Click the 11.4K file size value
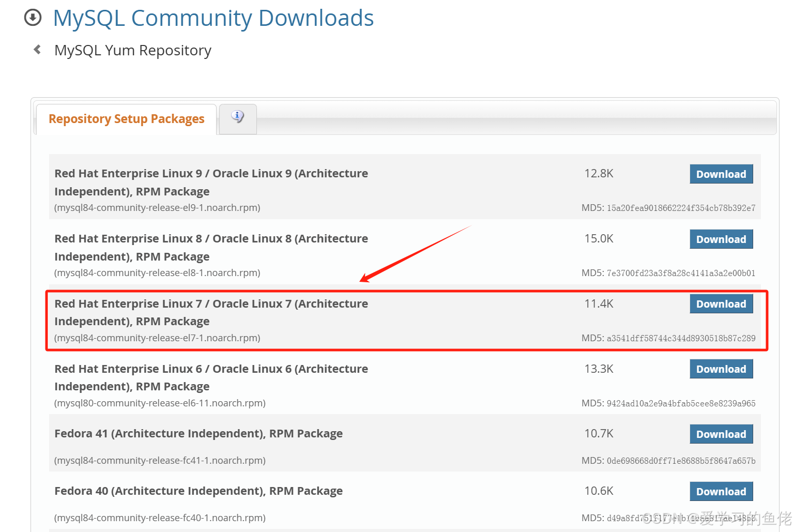The width and height of the screenshot is (794, 532). point(599,304)
